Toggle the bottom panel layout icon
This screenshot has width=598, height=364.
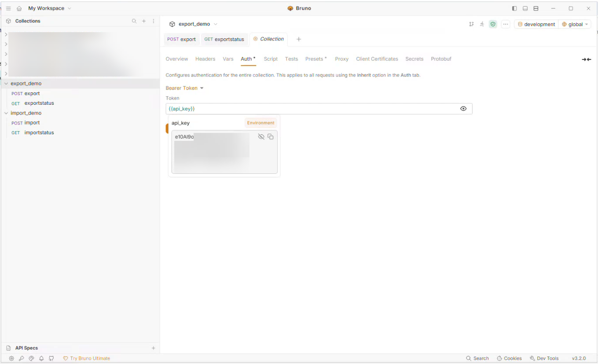(525, 8)
